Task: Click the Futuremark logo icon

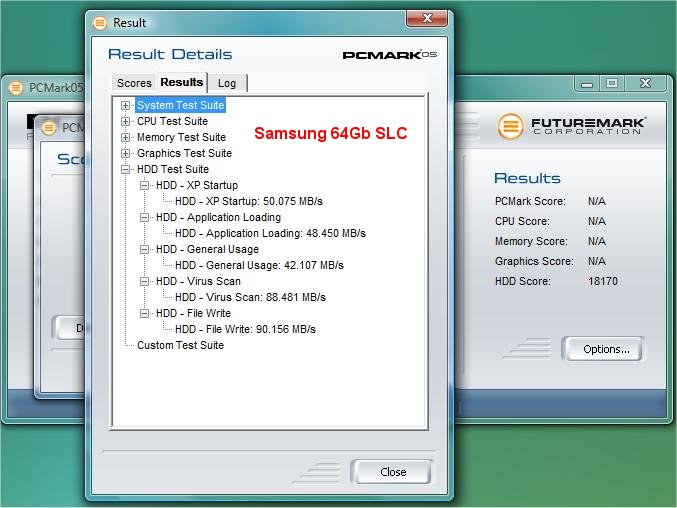Action: pos(510,126)
